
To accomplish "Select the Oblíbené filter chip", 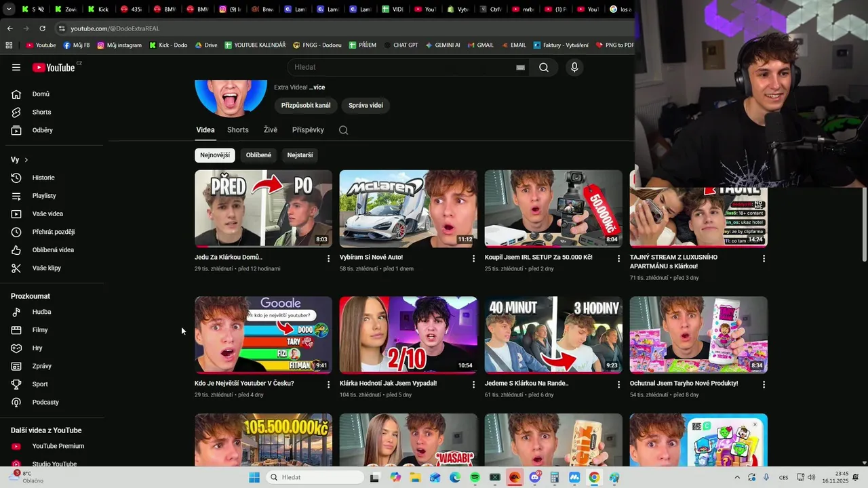I will (258, 155).
